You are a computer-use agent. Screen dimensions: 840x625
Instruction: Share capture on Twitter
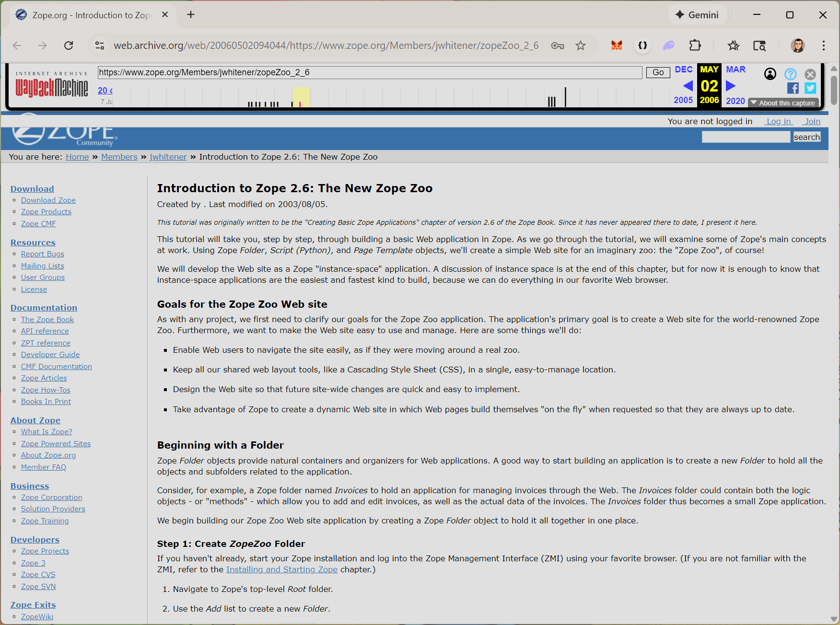click(810, 88)
